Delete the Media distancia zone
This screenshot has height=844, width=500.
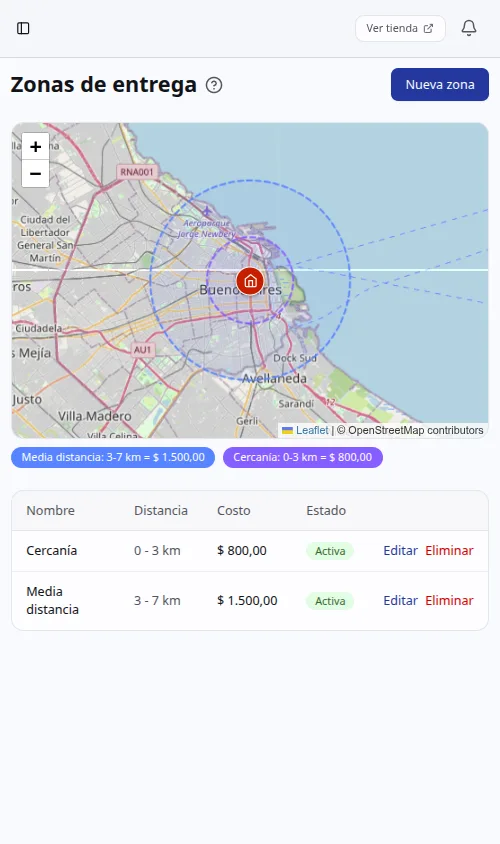click(449, 601)
